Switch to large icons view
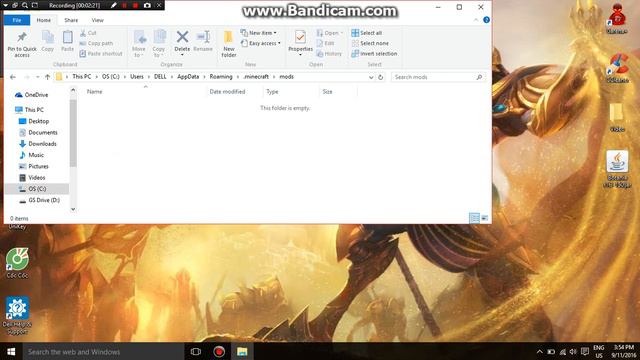Viewport: 640px width, 360px height. tap(484, 218)
